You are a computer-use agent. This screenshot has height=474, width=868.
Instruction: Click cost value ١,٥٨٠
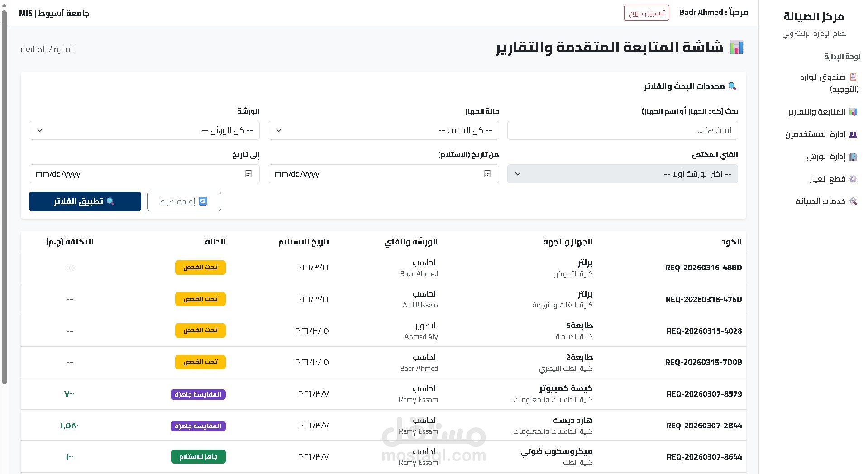(x=70, y=426)
